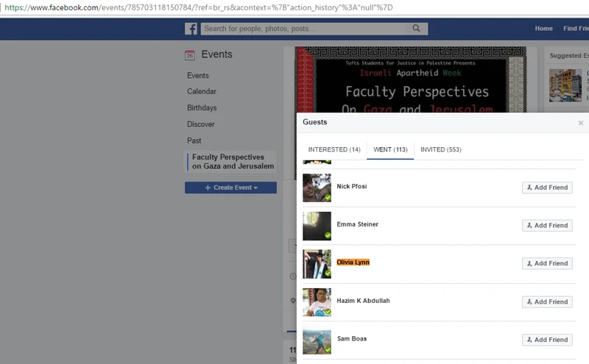Click the search magnifier icon
Screen dimensions: 589x364
[x=416, y=29]
